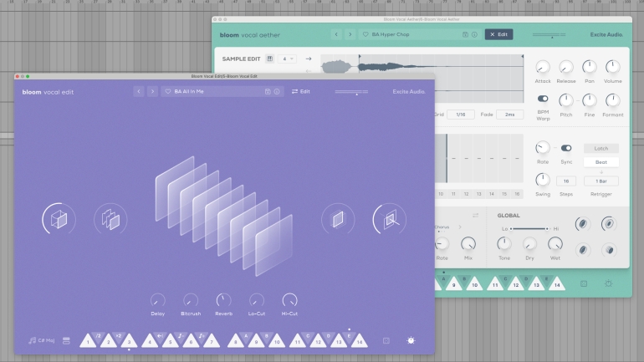Open Edit view in Vocal Edit

point(301,91)
